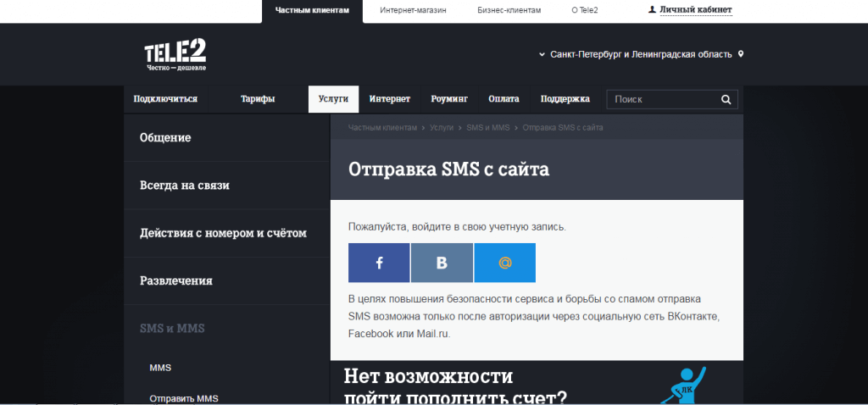Expand Действия с номером и счётом section
The width and height of the screenshot is (868, 405).
pyautogui.click(x=227, y=233)
